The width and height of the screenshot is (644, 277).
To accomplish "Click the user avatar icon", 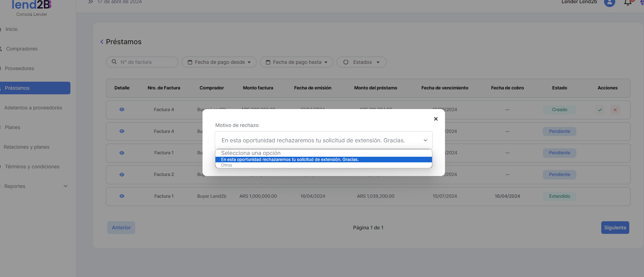I will click(609, 2).
